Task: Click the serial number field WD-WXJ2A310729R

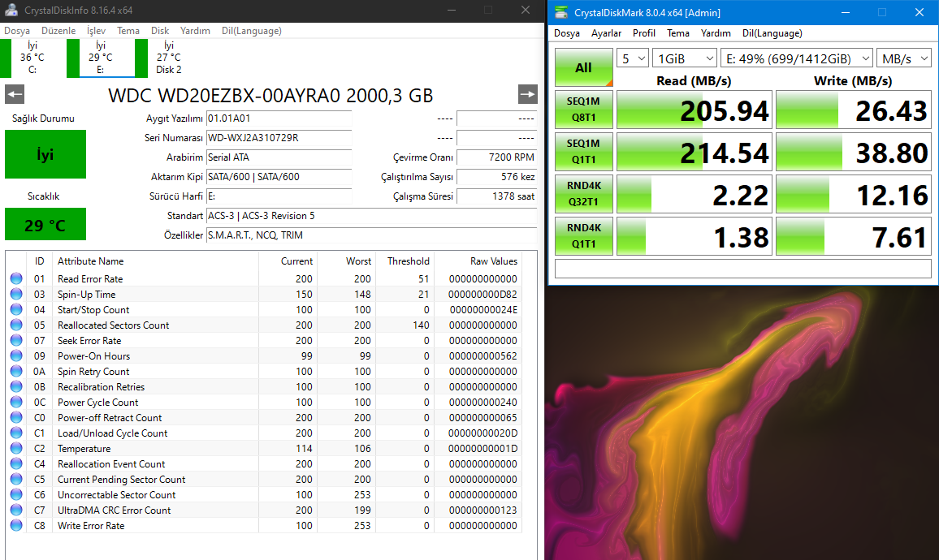Action: [279, 138]
